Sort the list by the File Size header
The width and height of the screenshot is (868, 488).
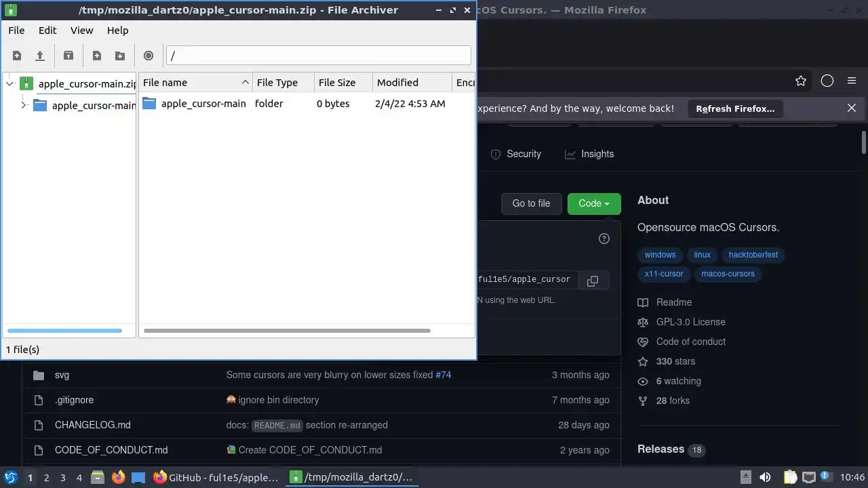343,83
